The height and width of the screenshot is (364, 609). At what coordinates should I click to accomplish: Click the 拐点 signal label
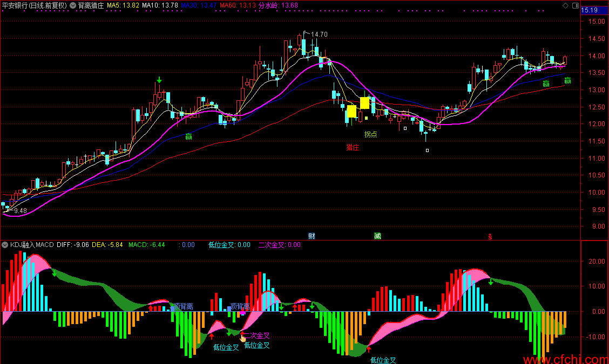click(370, 134)
